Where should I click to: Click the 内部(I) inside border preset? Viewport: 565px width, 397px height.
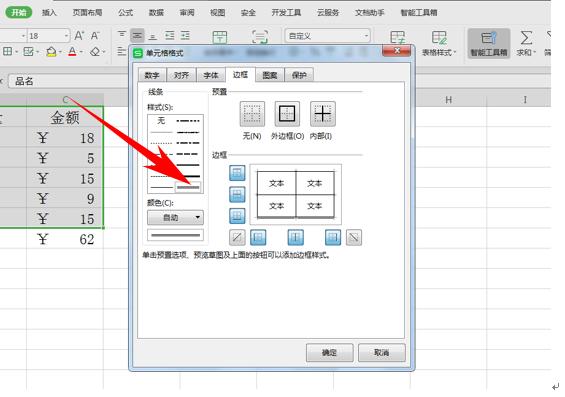coord(323,114)
